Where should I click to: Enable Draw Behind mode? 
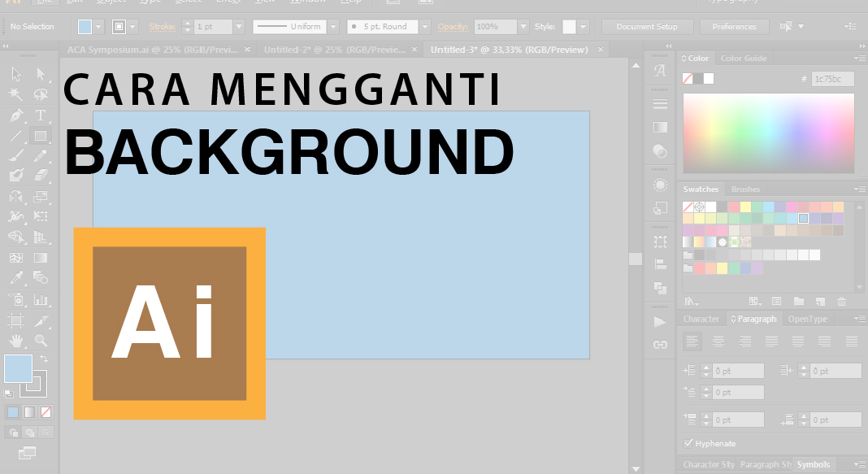pyautogui.click(x=30, y=432)
